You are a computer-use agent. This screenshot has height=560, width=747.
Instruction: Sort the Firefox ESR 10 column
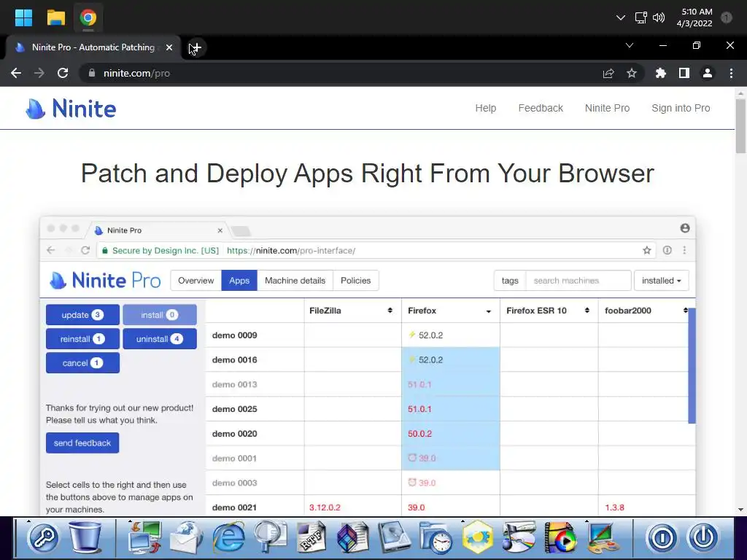[587, 311]
